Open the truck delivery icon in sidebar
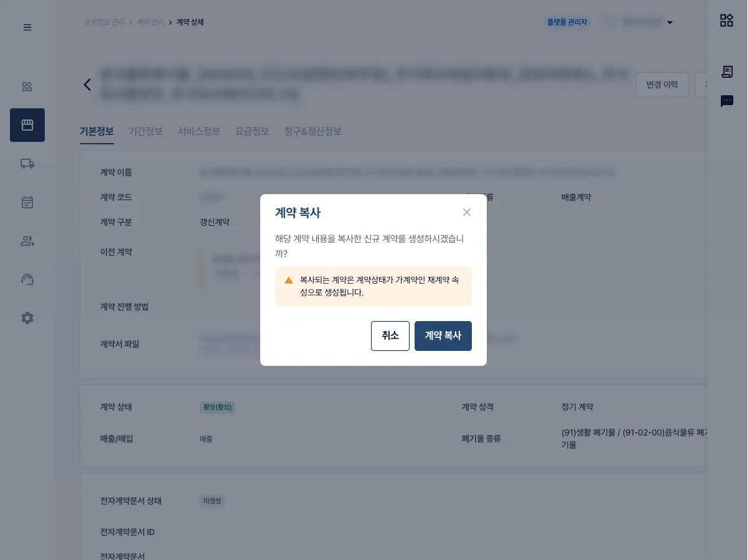747x560 pixels. pyautogui.click(x=27, y=164)
